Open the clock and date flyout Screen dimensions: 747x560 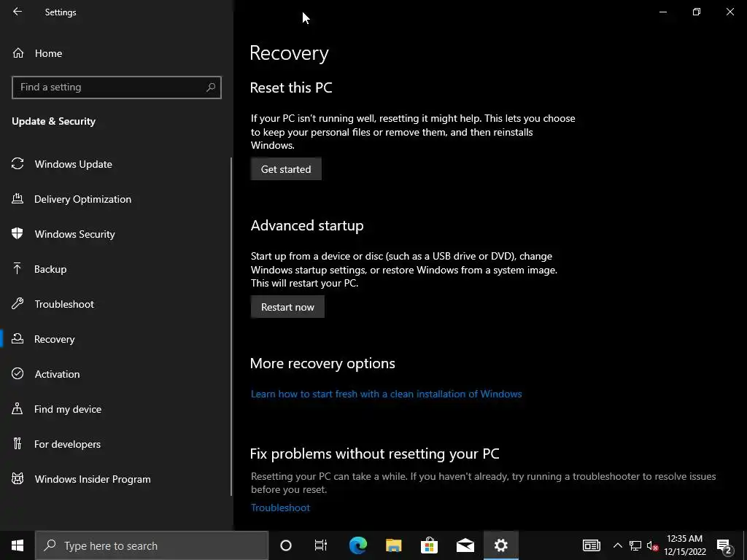pyautogui.click(x=684, y=545)
